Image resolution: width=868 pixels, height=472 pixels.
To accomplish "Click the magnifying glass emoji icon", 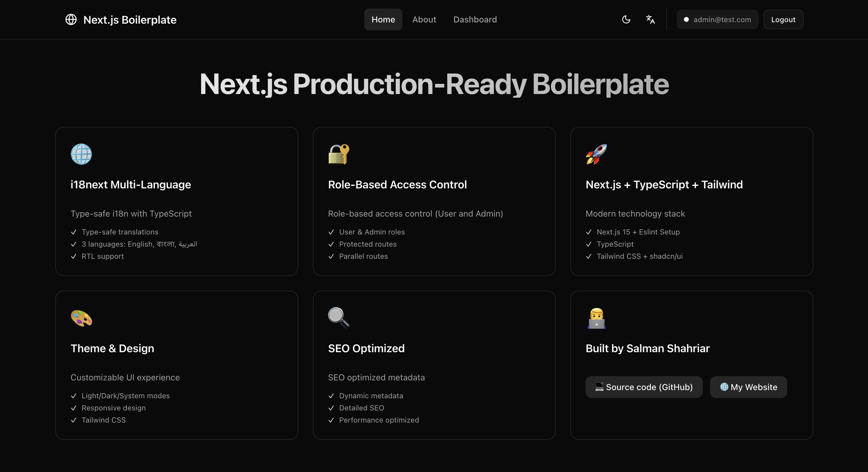I will tap(339, 318).
